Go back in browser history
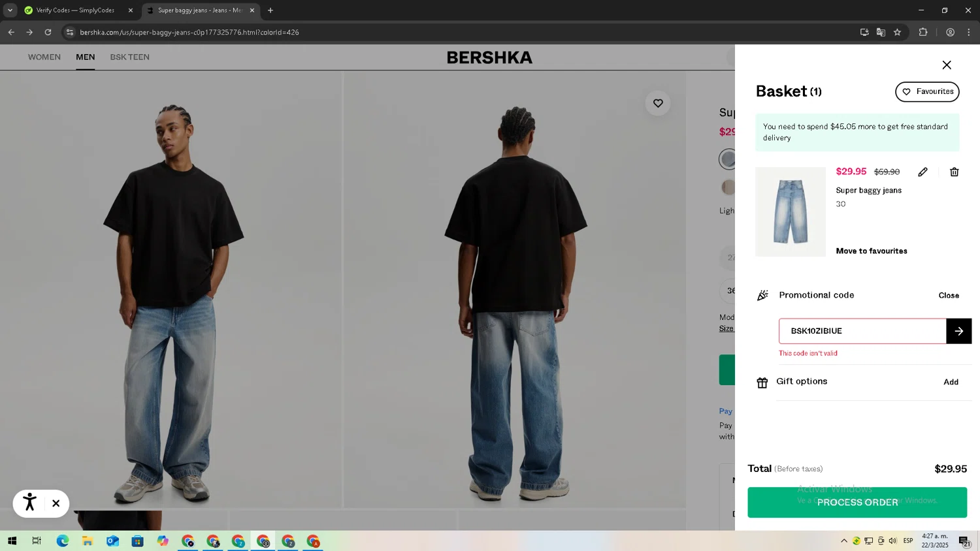 [x=11, y=32]
